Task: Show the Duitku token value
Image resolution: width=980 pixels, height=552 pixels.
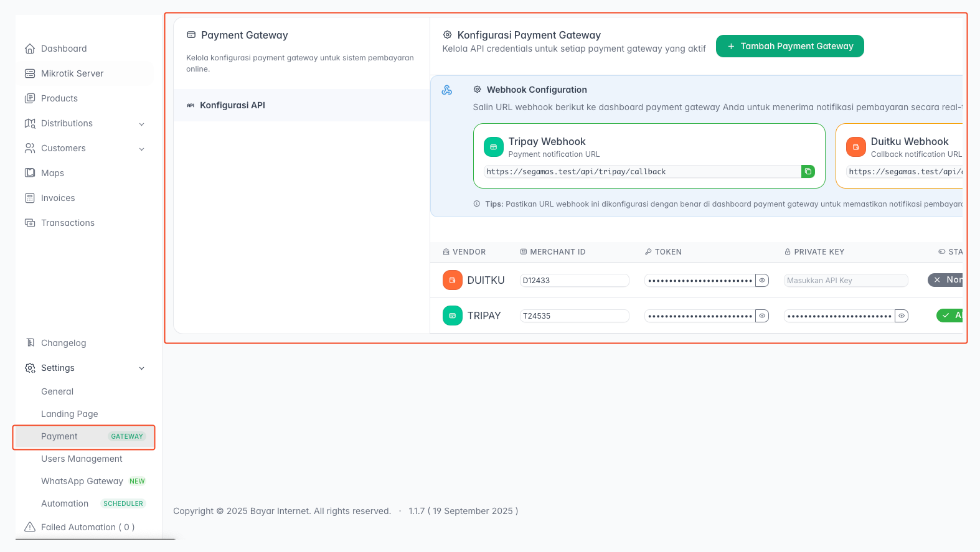Action: 761,281
